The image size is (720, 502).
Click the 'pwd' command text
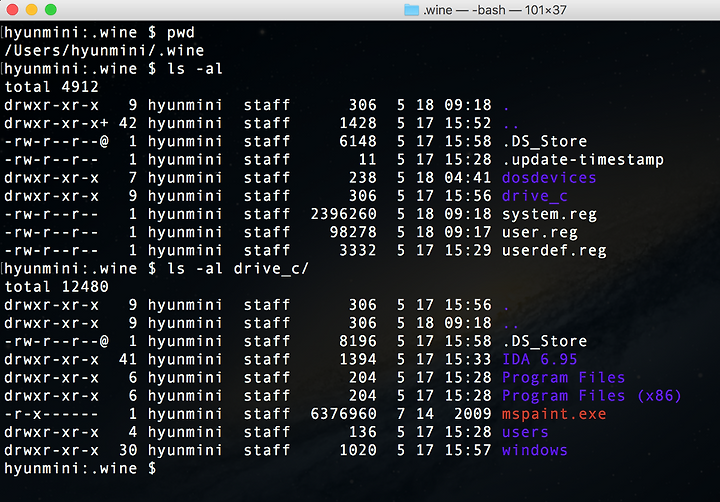coord(181,33)
